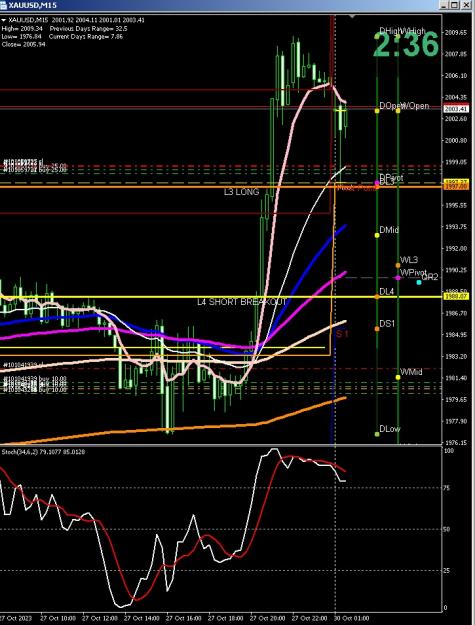The image size is (475, 625).
Task: Click the gray chart shift triangle marker
Action: point(352,17)
